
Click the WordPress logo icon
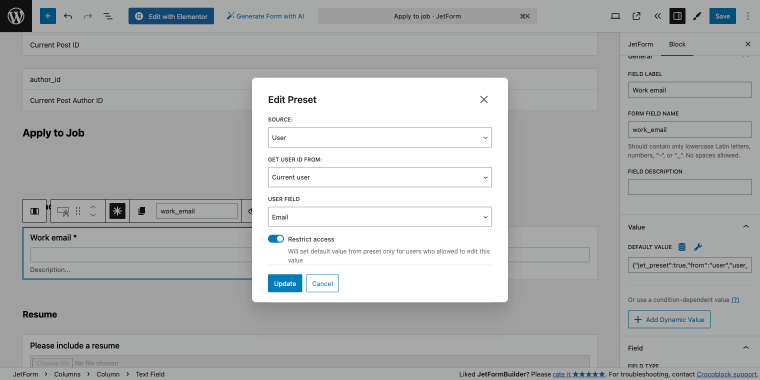tap(16, 16)
